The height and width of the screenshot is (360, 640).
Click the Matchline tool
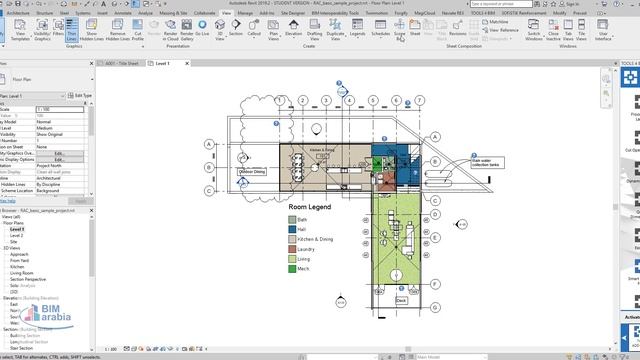[495, 22]
